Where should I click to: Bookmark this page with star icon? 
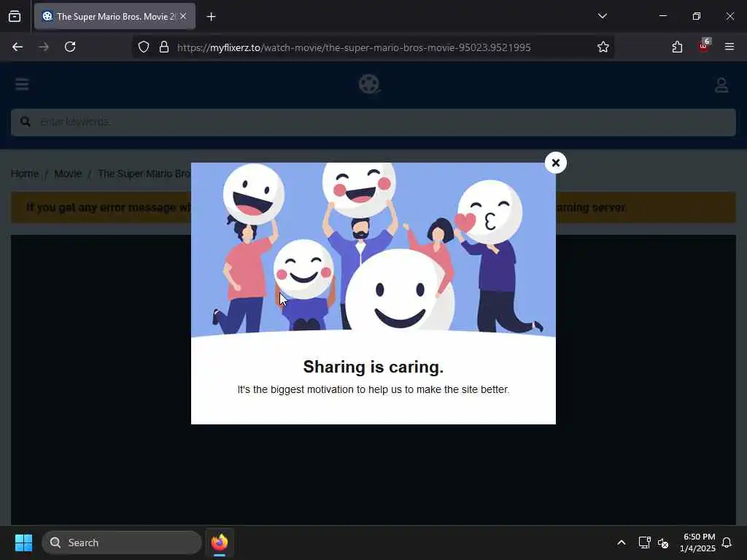pos(603,47)
